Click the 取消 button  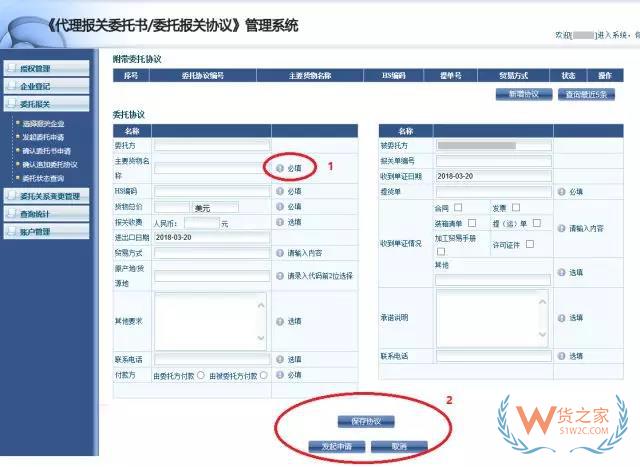(x=399, y=446)
